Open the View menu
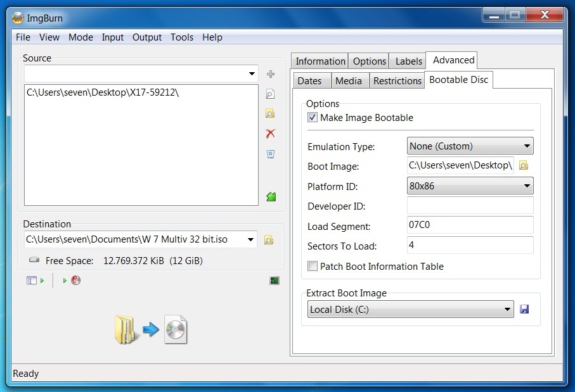The height and width of the screenshot is (392, 575). (x=49, y=37)
